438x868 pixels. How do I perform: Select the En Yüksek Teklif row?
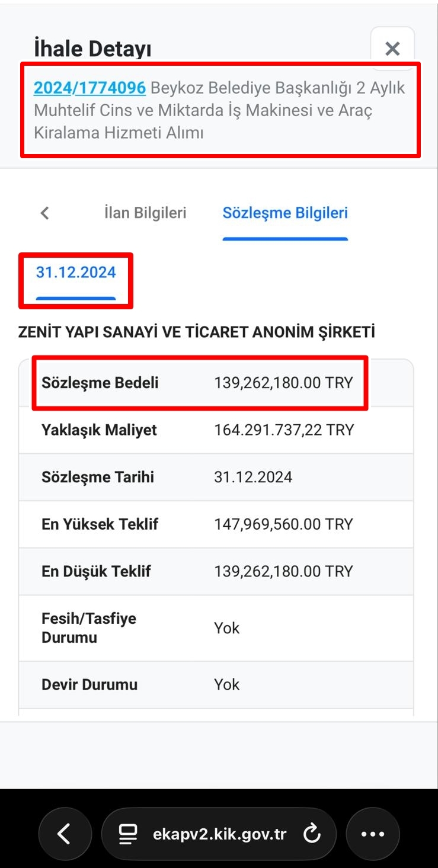pyautogui.click(x=216, y=524)
